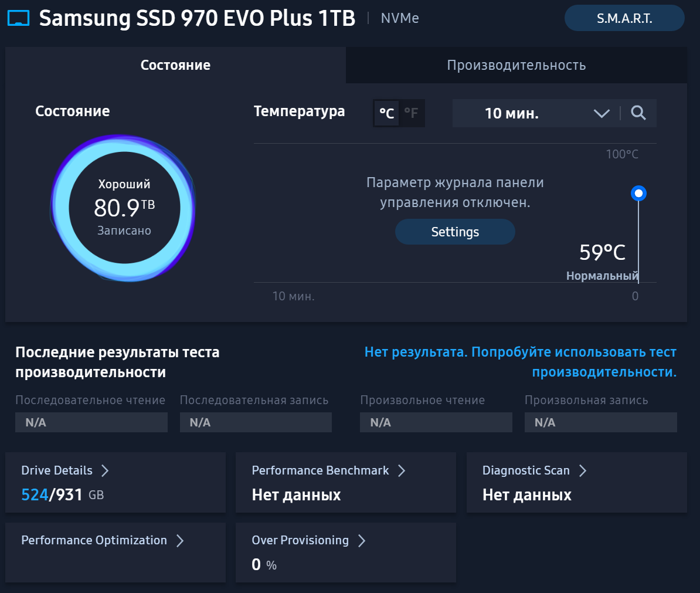Screen dimensions: 700x593
Task: Click the arrow icon next to Performance Benchmark
Action: point(402,470)
